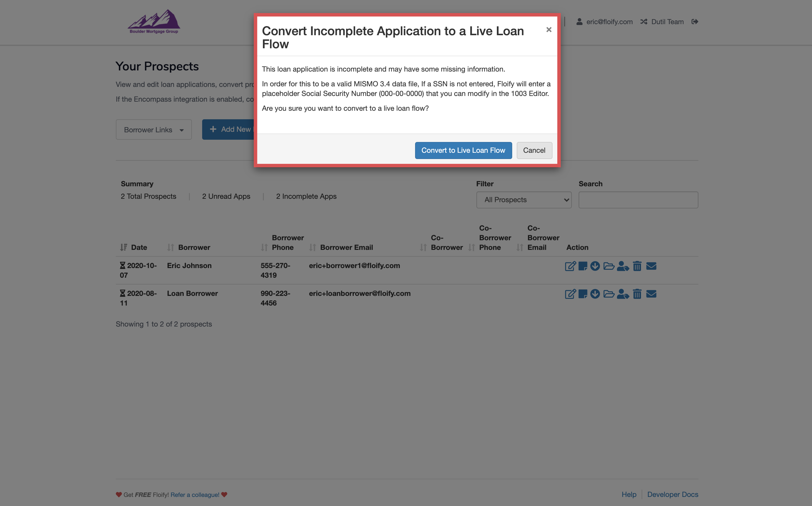Screen dimensions: 812x506
Task: Click into the Search input field
Action: point(638,200)
